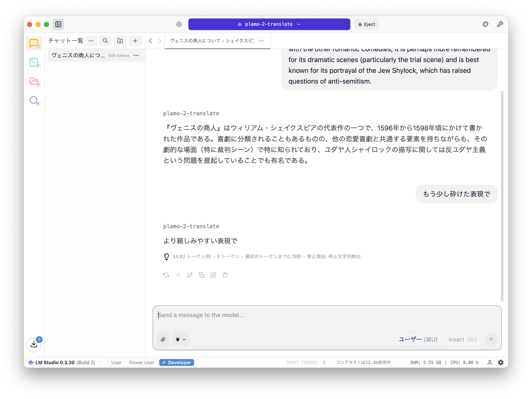Switch to Power User mode
The height and width of the screenshot is (399, 532).
(x=142, y=362)
